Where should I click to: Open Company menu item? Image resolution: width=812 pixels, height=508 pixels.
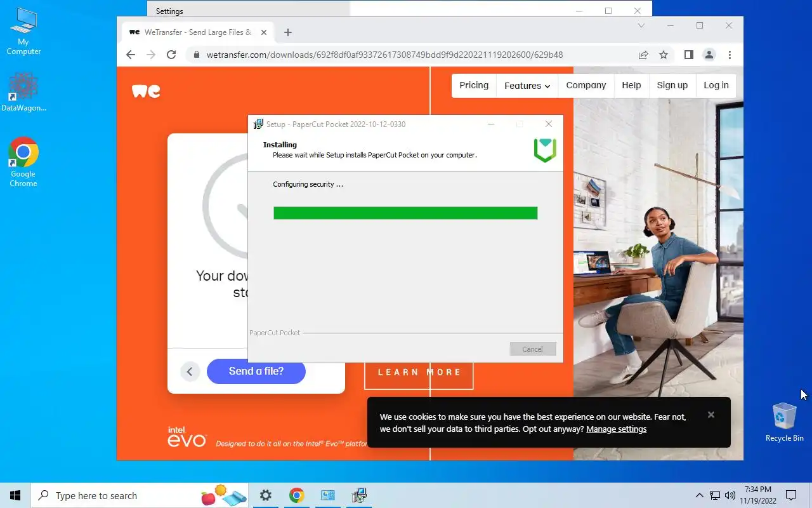(x=586, y=85)
